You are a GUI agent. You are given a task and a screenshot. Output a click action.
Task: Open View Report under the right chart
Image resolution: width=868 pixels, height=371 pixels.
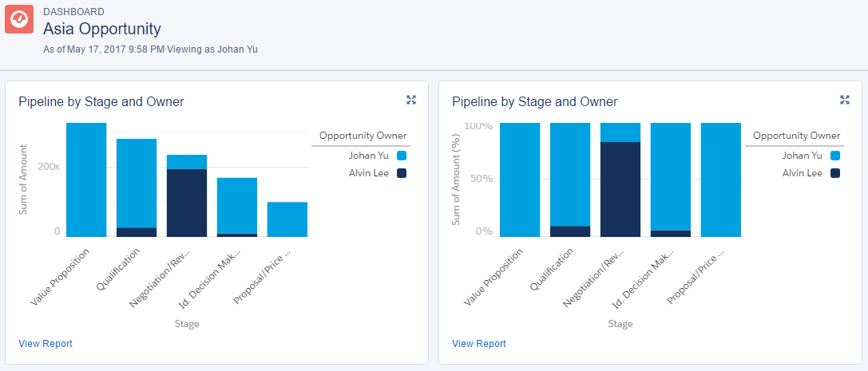click(x=479, y=343)
